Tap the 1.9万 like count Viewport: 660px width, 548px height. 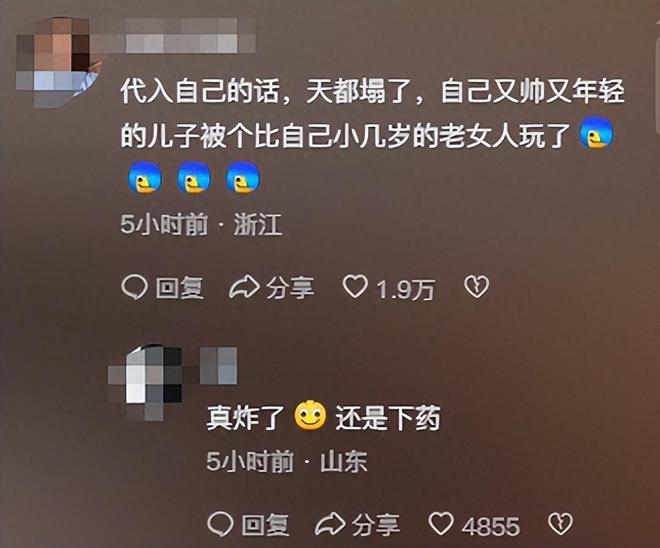click(x=405, y=290)
